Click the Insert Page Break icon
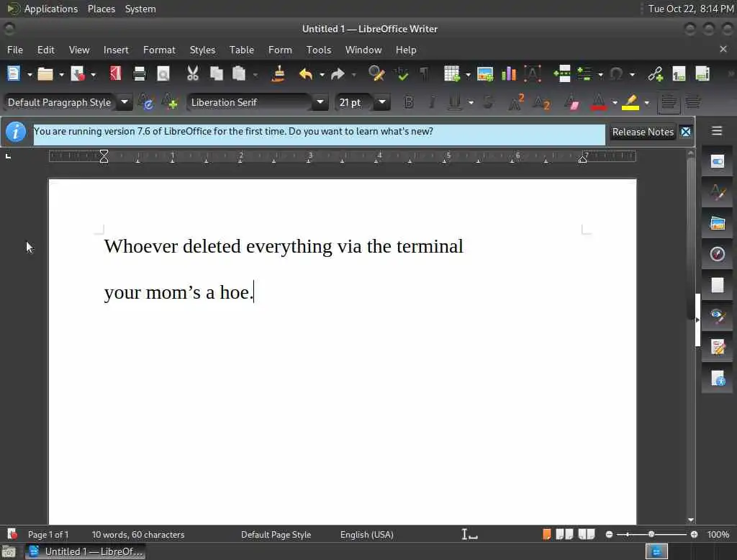 coord(561,74)
